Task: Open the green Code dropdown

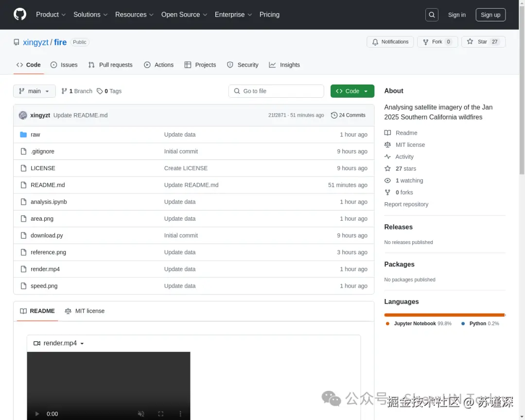Action: tap(352, 91)
